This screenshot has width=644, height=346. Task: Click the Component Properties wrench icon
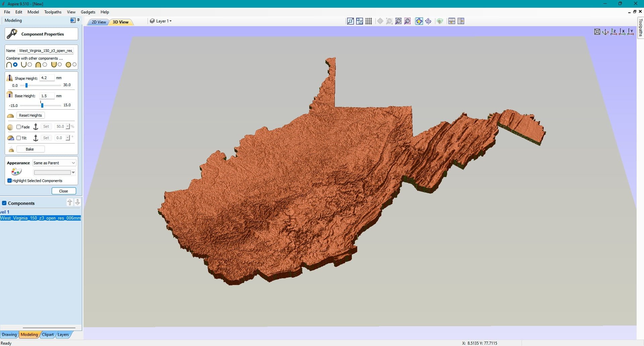click(12, 34)
